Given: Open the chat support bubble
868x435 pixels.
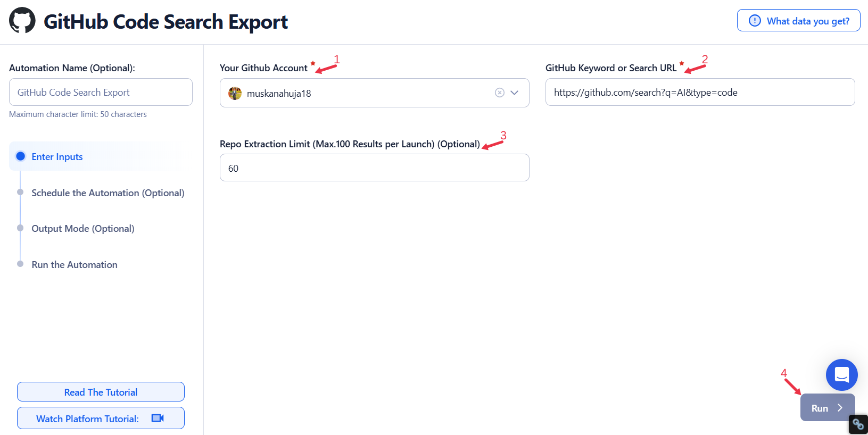Looking at the screenshot, I should pos(841,375).
